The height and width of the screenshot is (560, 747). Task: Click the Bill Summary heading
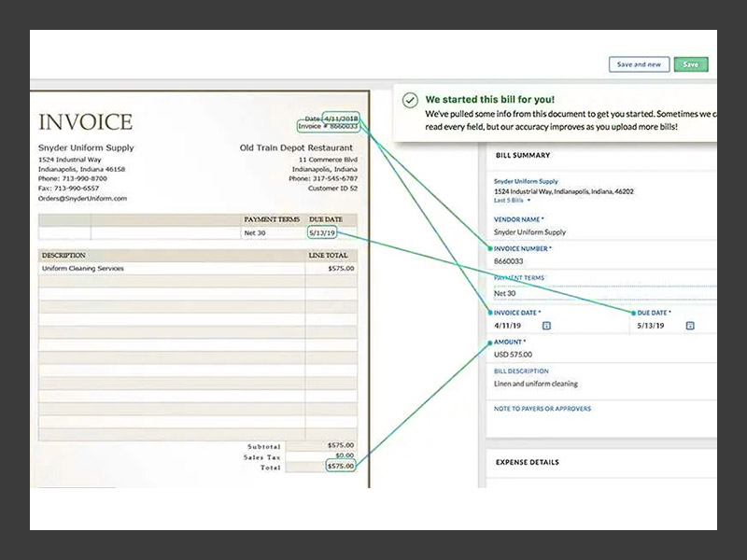pos(523,155)
